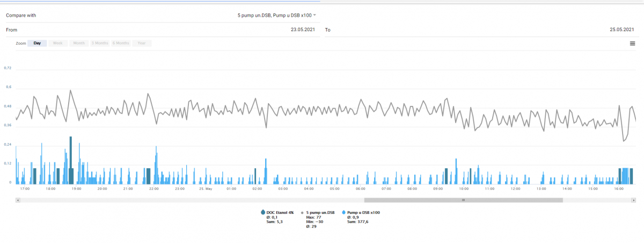Viewport: 644px width, 243px height.
Task: Toggle the DOC Etanol 4% series label
Action: click(280, 212)
